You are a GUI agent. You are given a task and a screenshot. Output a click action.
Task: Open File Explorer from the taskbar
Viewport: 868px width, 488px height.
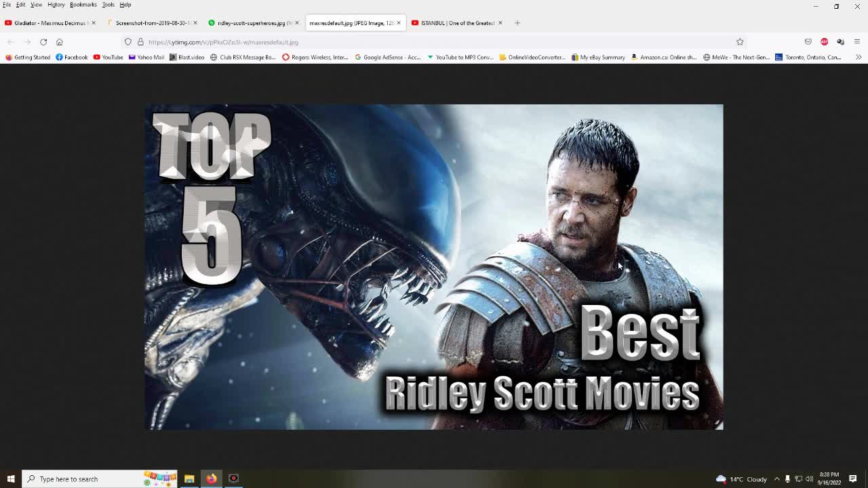click(189, 479)
